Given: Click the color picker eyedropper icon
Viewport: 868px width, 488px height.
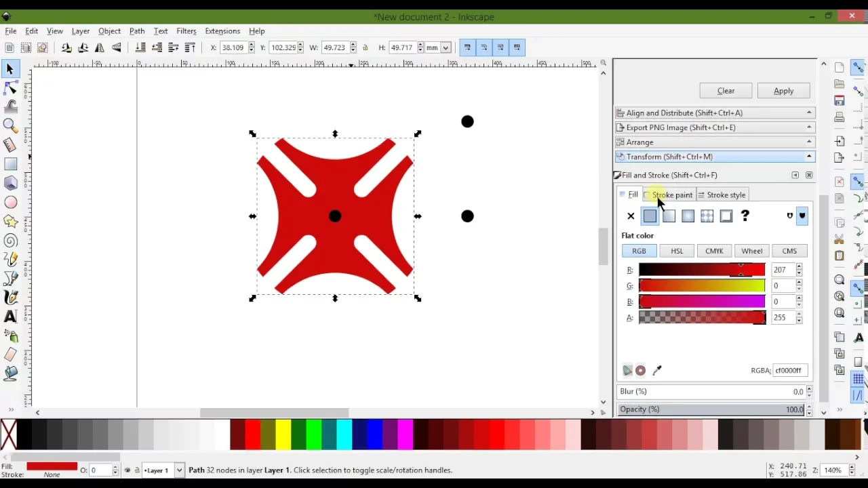Looking at the screenshot, I should coord(657,371).
